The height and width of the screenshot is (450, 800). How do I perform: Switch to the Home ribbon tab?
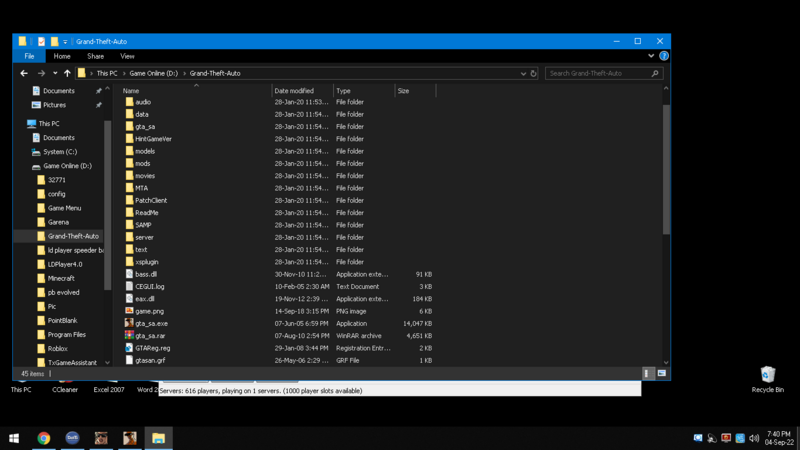click(62, 56)
